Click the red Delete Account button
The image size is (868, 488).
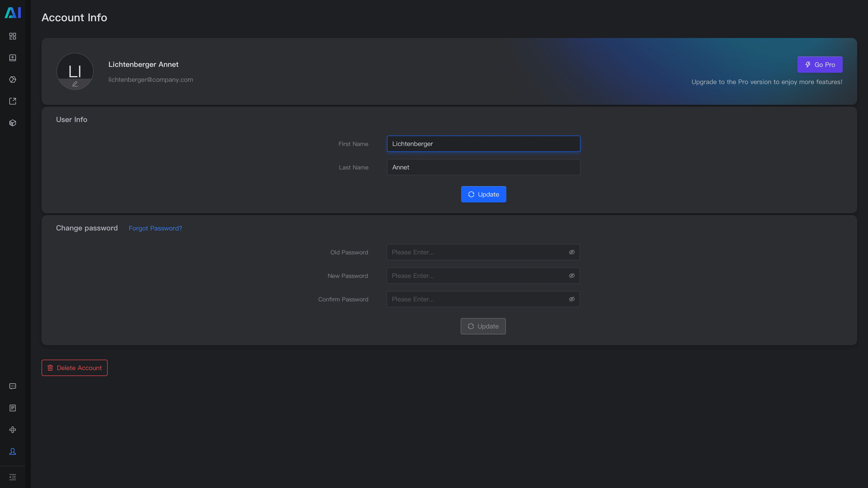[74, 368]
